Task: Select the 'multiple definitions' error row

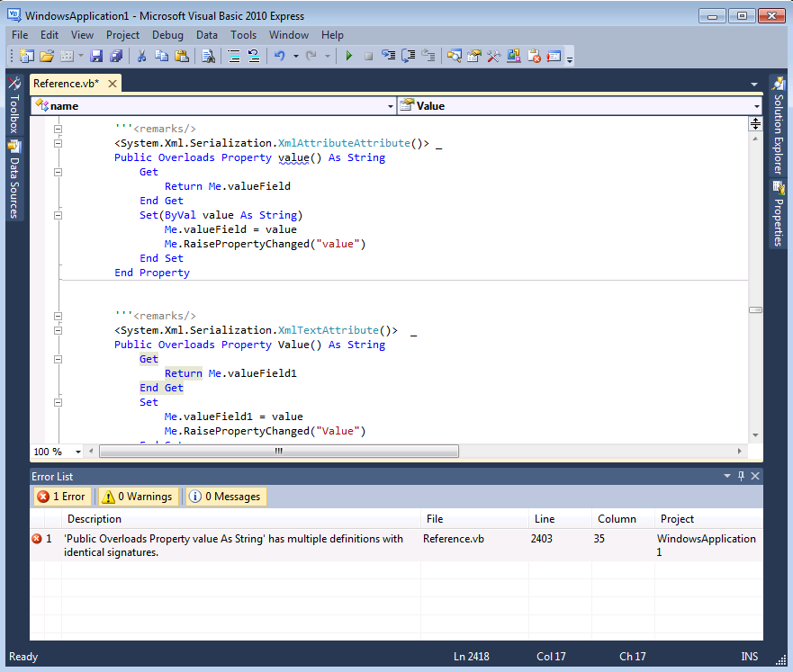Action: (x=396, y=545)
